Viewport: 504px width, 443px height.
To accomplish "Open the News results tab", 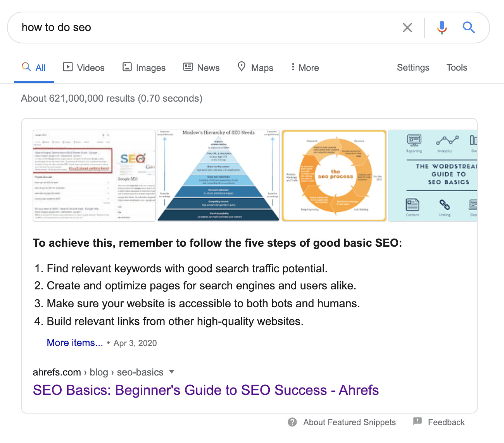I will coord(201,68).
